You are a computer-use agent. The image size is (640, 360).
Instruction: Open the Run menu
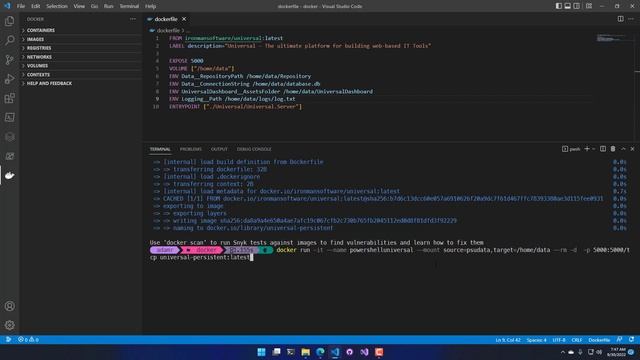click(109, 6)
